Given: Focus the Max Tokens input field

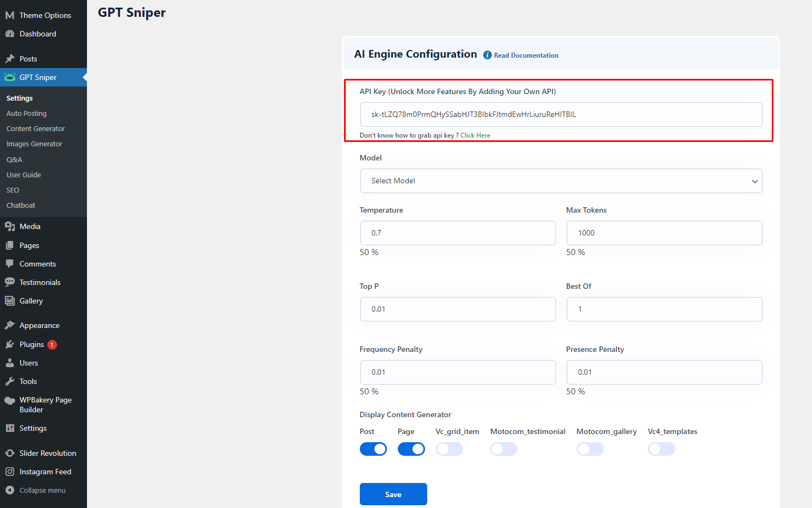Looking at the screenshot, I should click(664, 233).
